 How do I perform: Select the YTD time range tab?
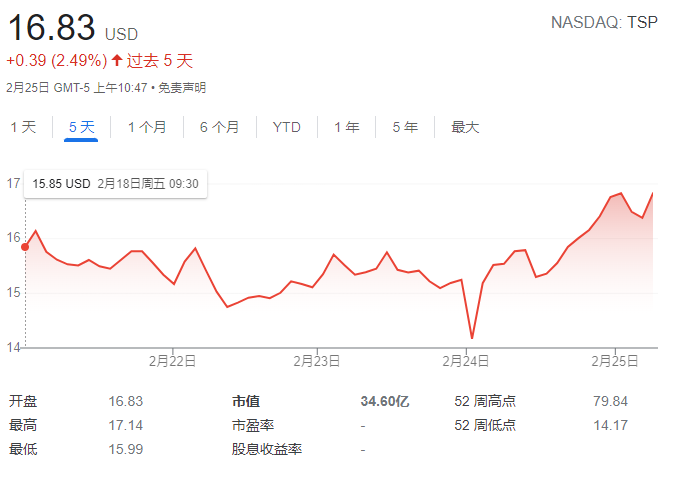287,127
